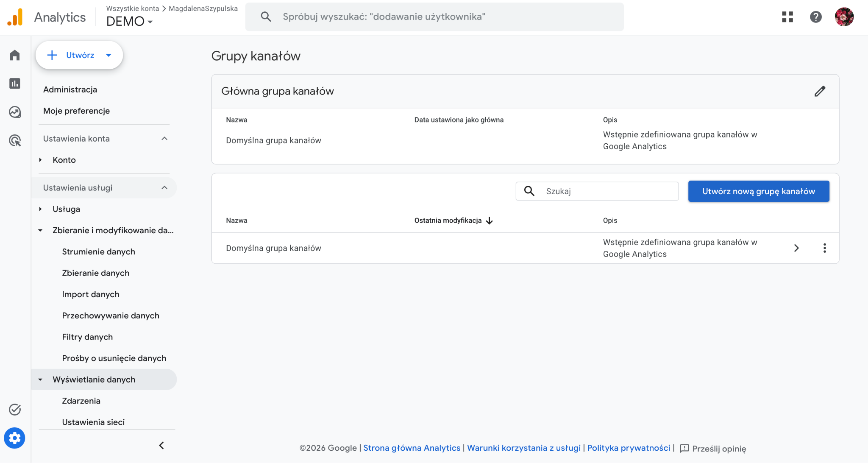Click Prześlij opinię text link

tap(719, 449)
